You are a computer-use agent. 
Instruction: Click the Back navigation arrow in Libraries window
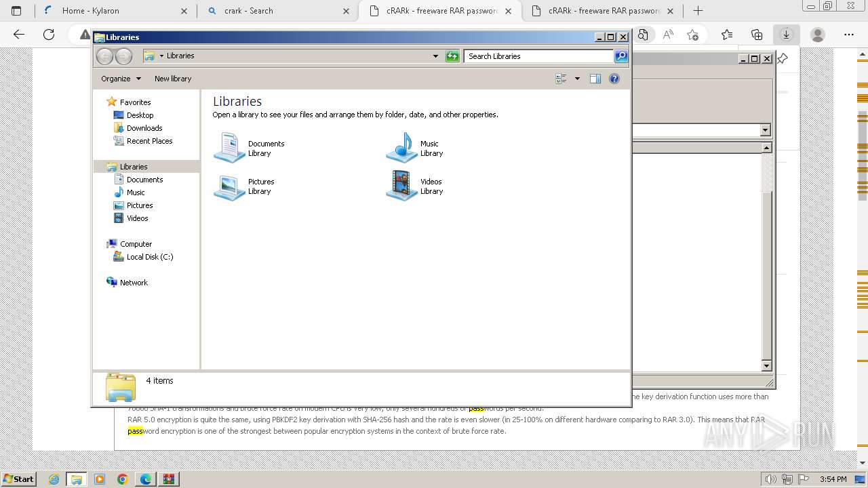coord(104,56)
